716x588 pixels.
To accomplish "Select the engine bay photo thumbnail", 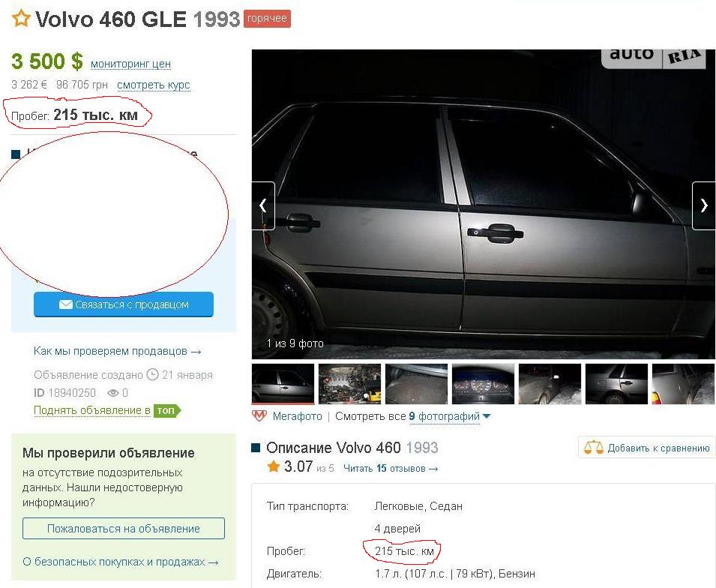I will [349, 384].
